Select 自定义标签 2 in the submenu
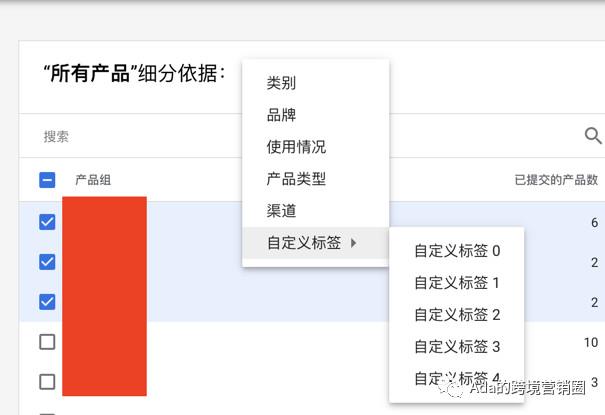The image size is (605, 415). pos(457,315)
